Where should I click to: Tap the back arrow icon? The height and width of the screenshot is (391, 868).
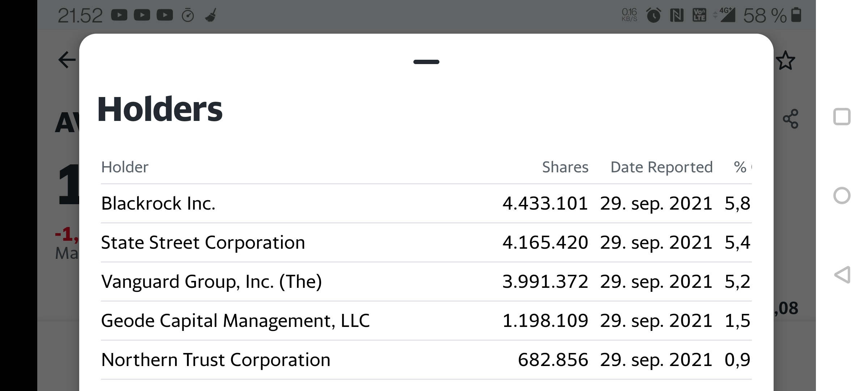click(67, 60)
